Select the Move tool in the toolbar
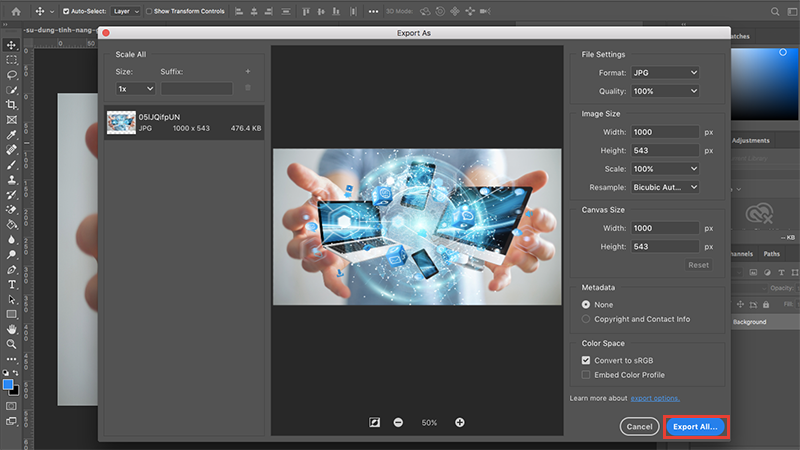800x450 pixels. coord(11,45)
